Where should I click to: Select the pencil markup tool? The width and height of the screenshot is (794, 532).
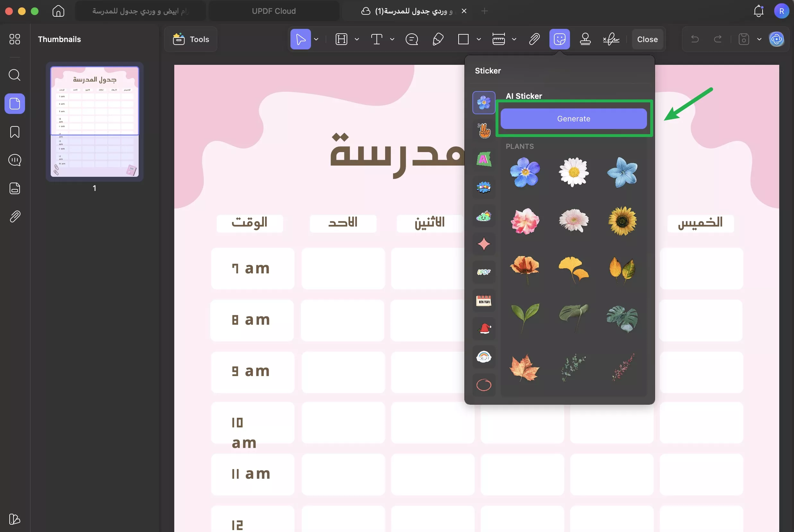(438, 39)
